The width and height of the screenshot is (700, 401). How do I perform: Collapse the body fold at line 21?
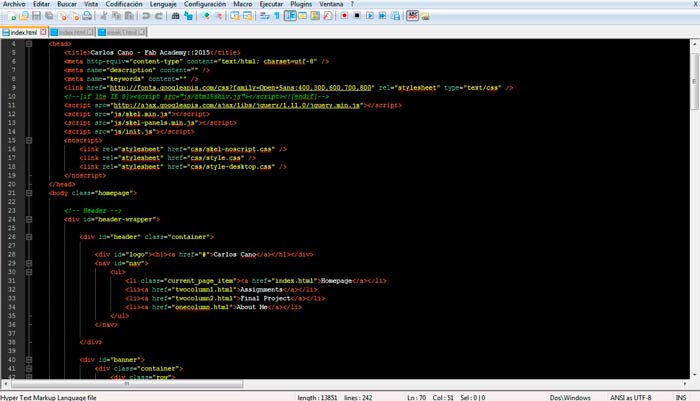[x=29, y=193]
